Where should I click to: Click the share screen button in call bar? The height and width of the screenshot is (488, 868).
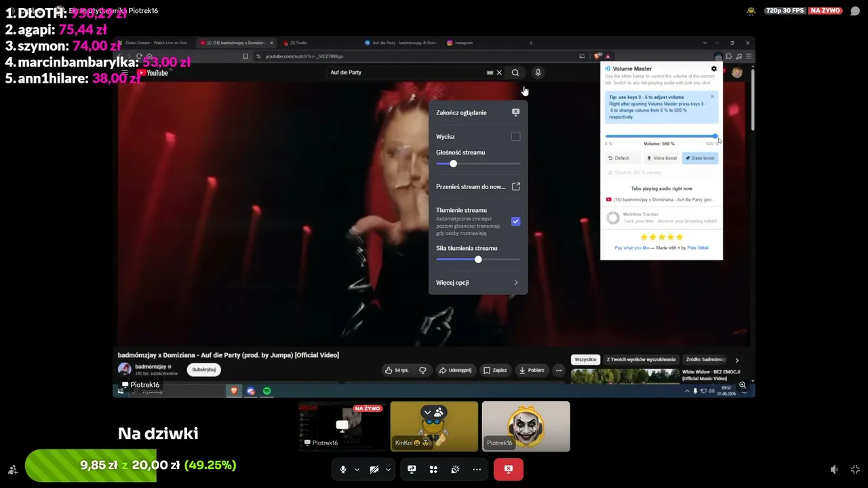(x=412, y=469)
